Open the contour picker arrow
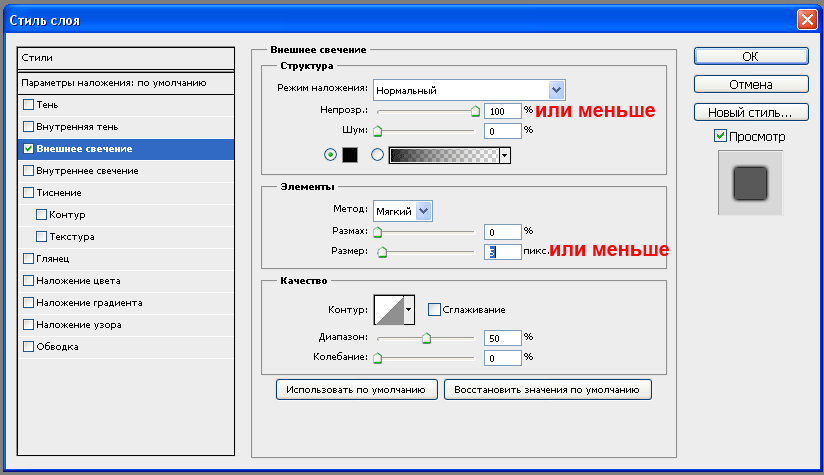824x475 pixels. pos(408,310)
